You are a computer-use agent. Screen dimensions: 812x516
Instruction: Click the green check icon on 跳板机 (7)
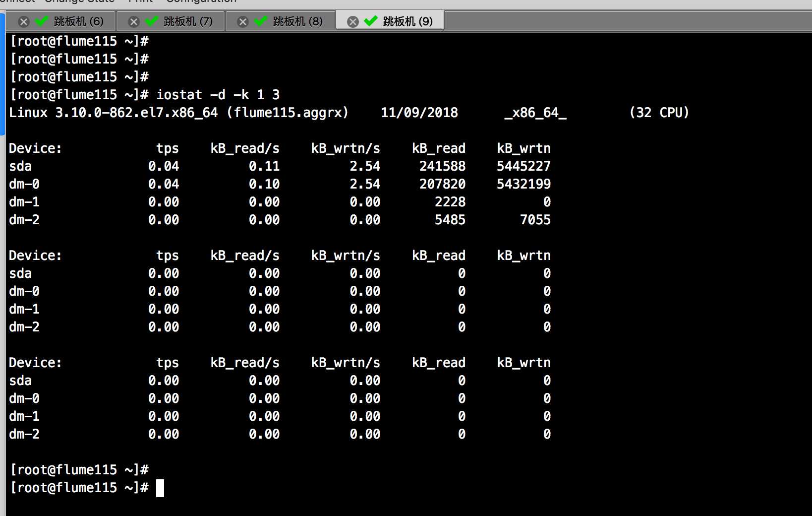point(152,21)
